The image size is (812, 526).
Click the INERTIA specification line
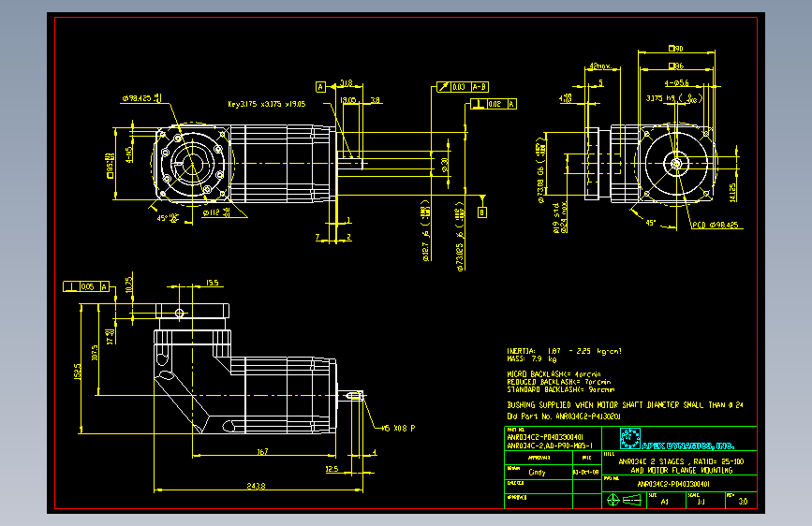click(x=564, y=351)
